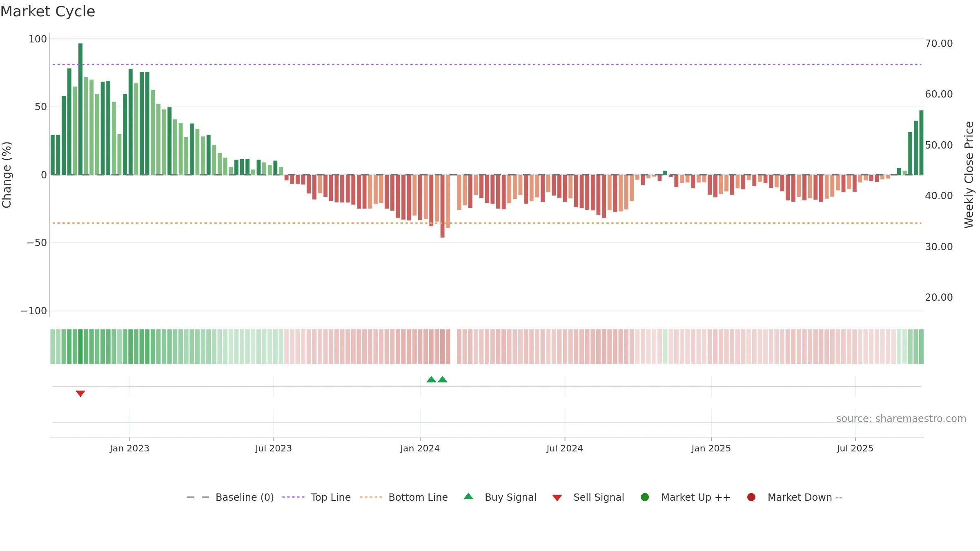Select the second green buy signal marker of 2024
980x551 pixels.
[442, 379]
